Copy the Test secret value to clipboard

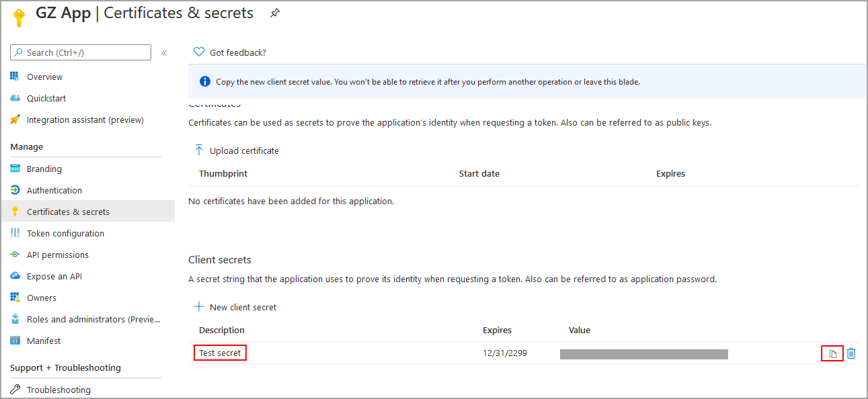[832, 353]
